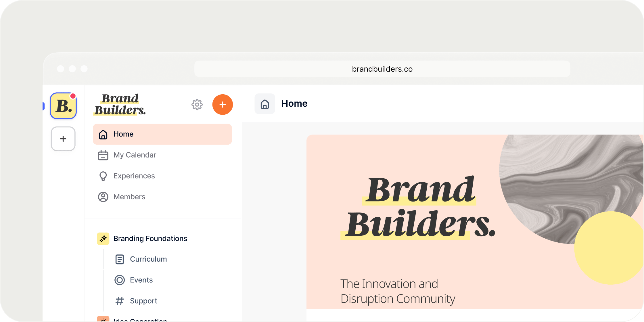Click the yellow sparkle icon for Branding Foundations
644x322 pixels.
(103, 239)
